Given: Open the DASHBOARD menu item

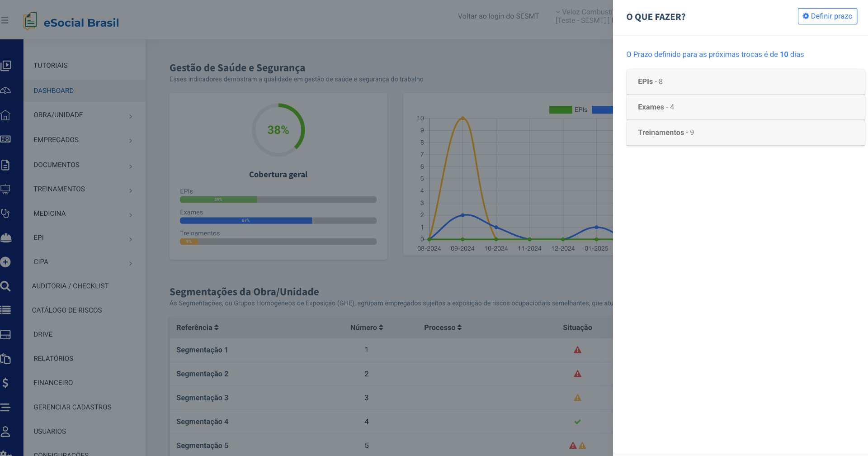Looking at the screenshot, I should pyautogui.click(x=53, y=91).
